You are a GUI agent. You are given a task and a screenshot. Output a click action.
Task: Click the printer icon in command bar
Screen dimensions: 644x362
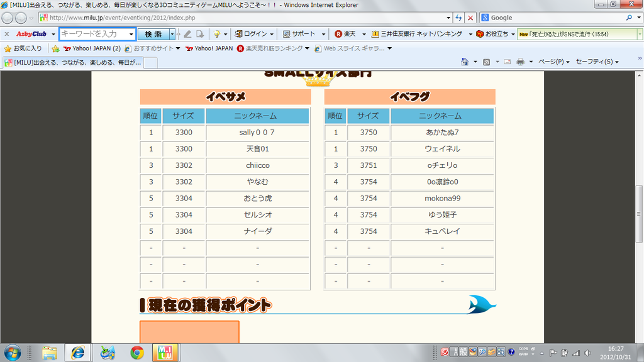tap(520, 62)
